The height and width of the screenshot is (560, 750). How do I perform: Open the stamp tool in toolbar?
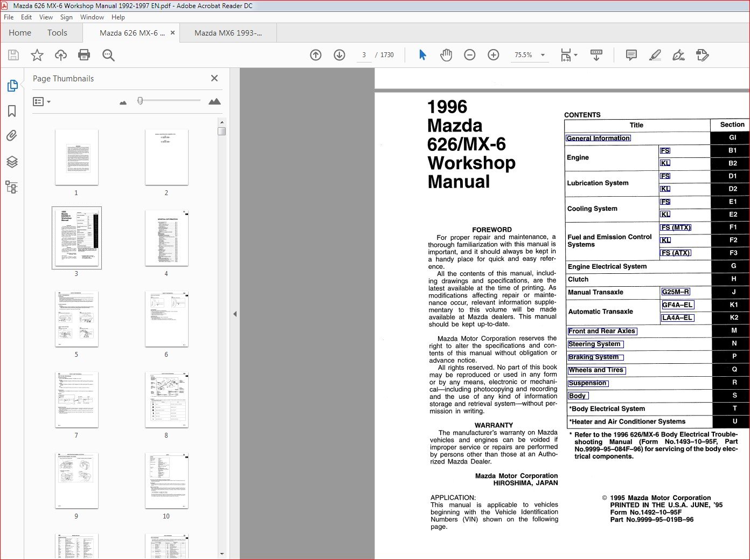pos(703,55)
